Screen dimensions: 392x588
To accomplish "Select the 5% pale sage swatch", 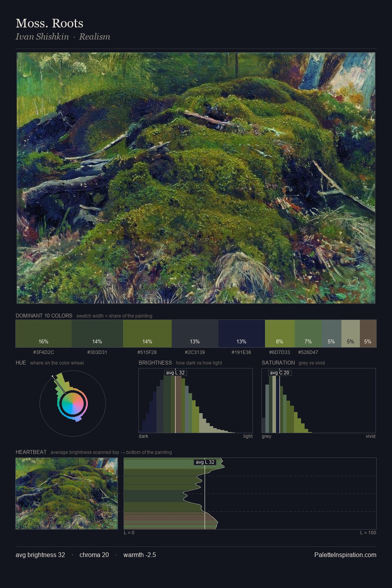I will coord(350,334).
